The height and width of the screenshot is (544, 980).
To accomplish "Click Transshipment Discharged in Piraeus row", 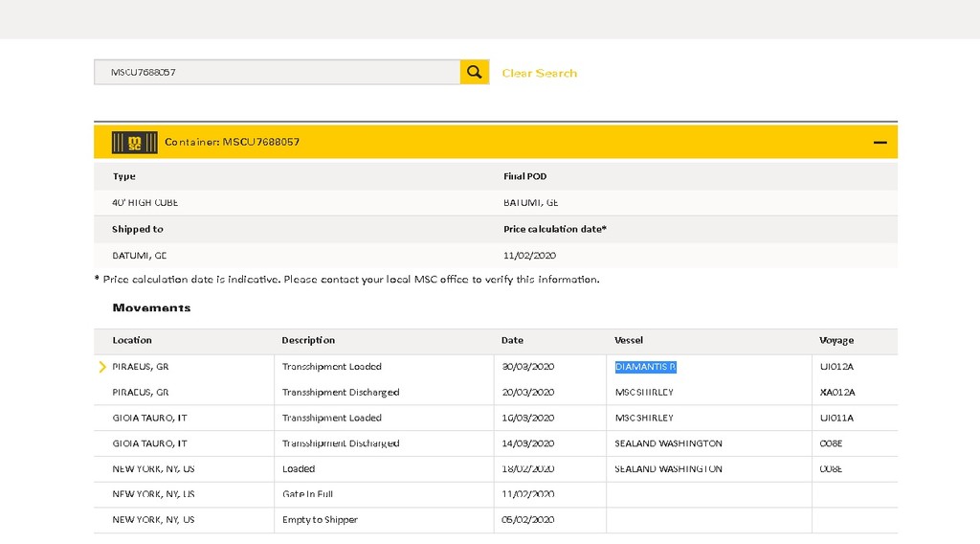I will click(x=341, y=392).
